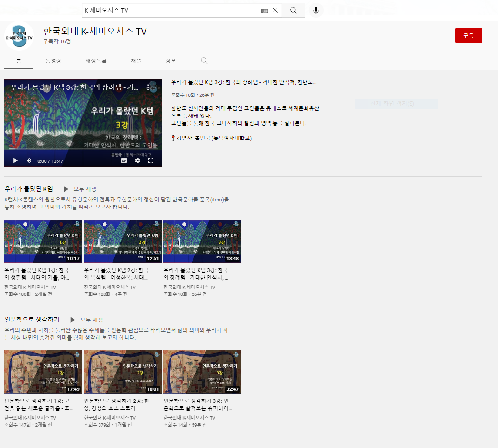Open the 인문학으로 생각하기 section title
The image size is (498, 448).
pyautogui.click(x=32, y=319)
